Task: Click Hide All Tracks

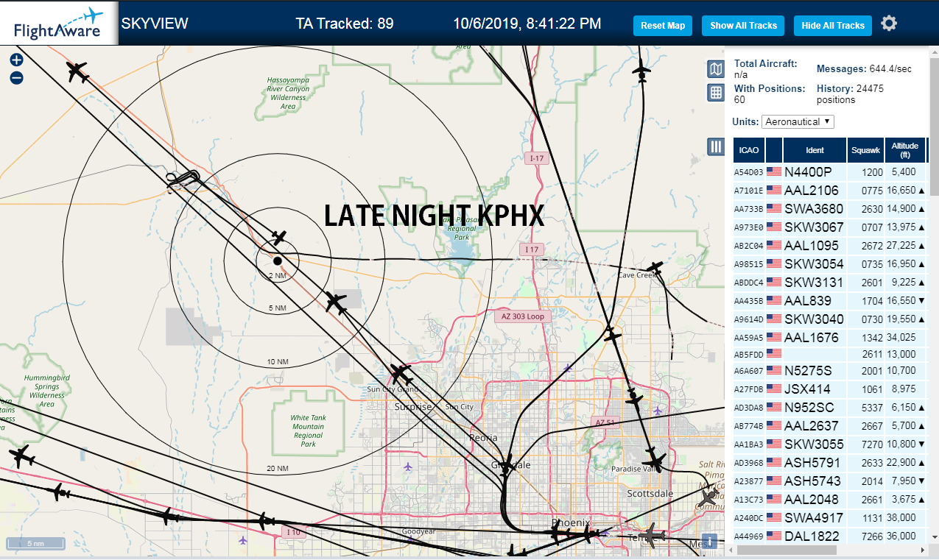Action: point(833,25)
